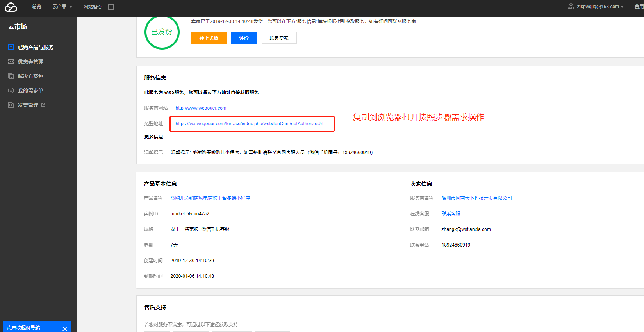Click the 售后支持 section heading

click(155, 307)
